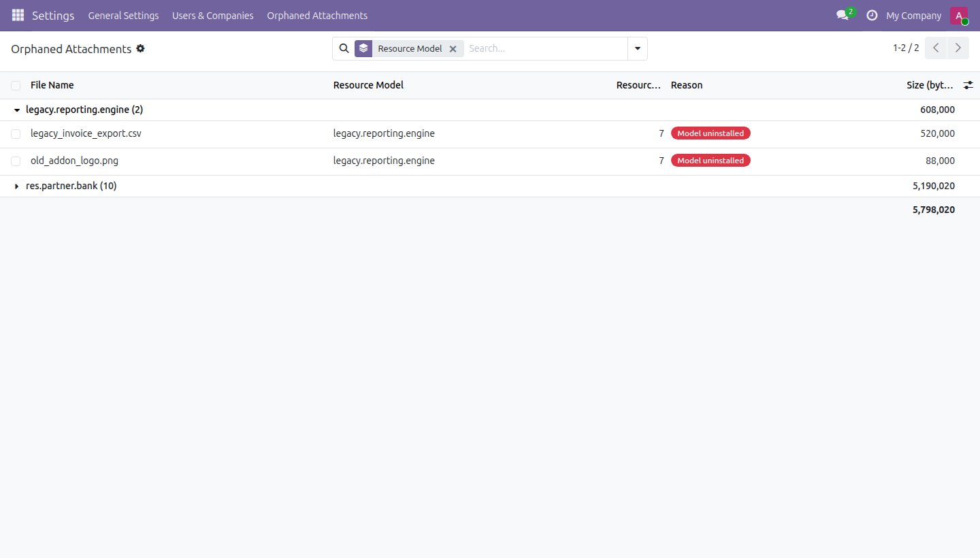Open the General Settings menu
Screen dimensions: 980x558
(123, 16)
